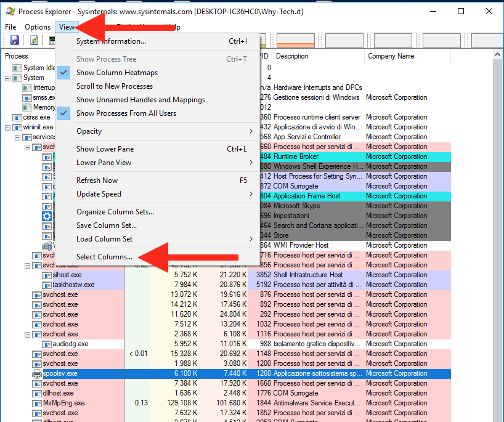This screenshot has width=504, height=422.
Task: Collapse the wininit.exe tree node
Action: click(x=8, y=128)
